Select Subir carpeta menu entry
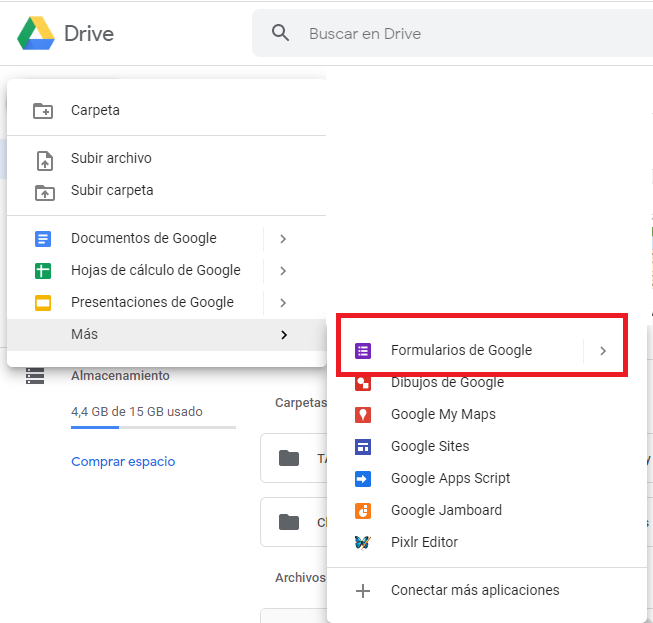This screenshot has height=623, width=653. click(x=112, y=190)
